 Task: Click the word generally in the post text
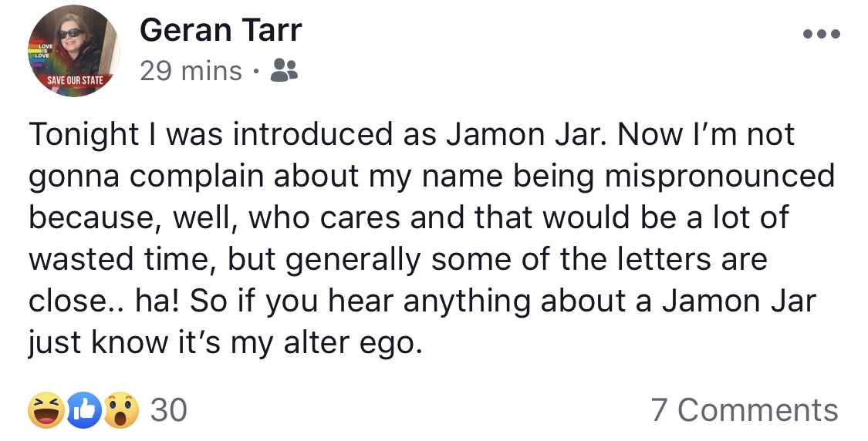pos(353,260)
